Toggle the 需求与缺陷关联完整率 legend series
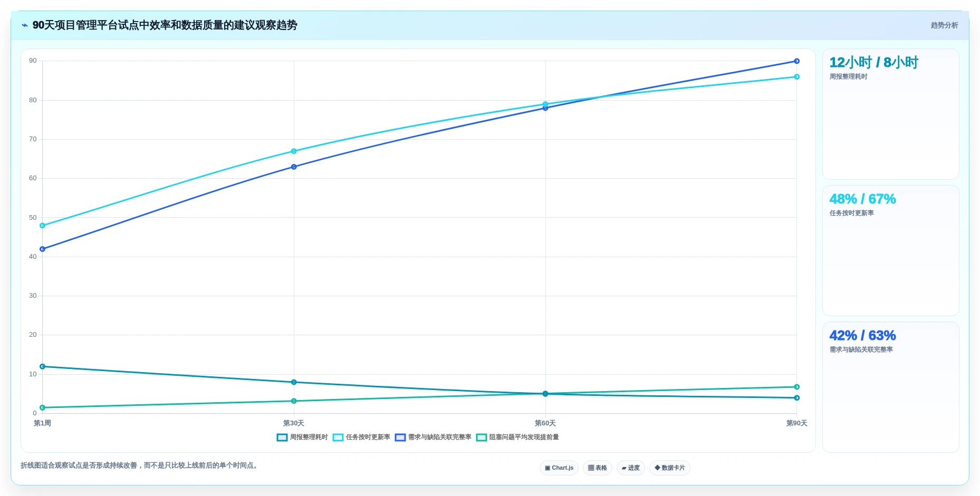Viewport: 980px width, 496px height. (x=433, y=437)
